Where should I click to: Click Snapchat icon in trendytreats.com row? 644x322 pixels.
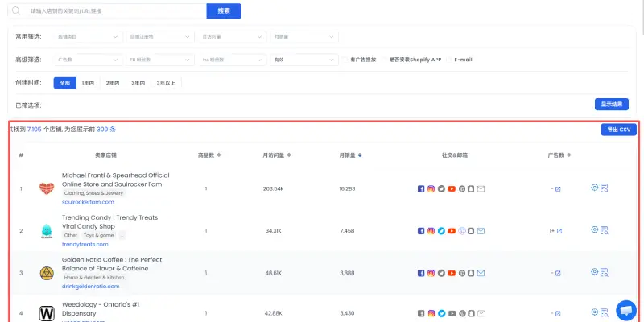point(471,231)
